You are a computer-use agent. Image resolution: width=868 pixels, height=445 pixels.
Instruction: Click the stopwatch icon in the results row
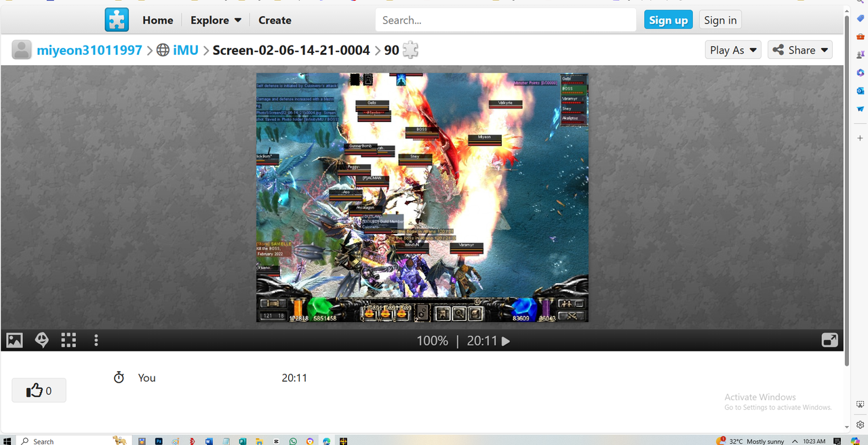[119, 377]
